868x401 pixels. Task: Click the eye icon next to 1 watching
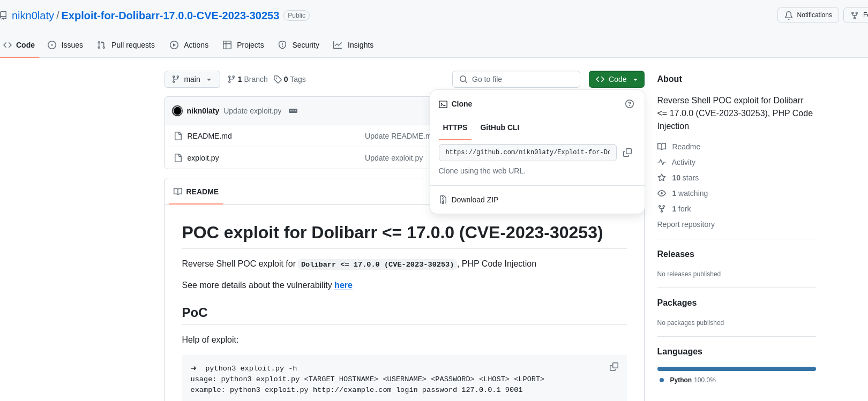coord(662,193)
